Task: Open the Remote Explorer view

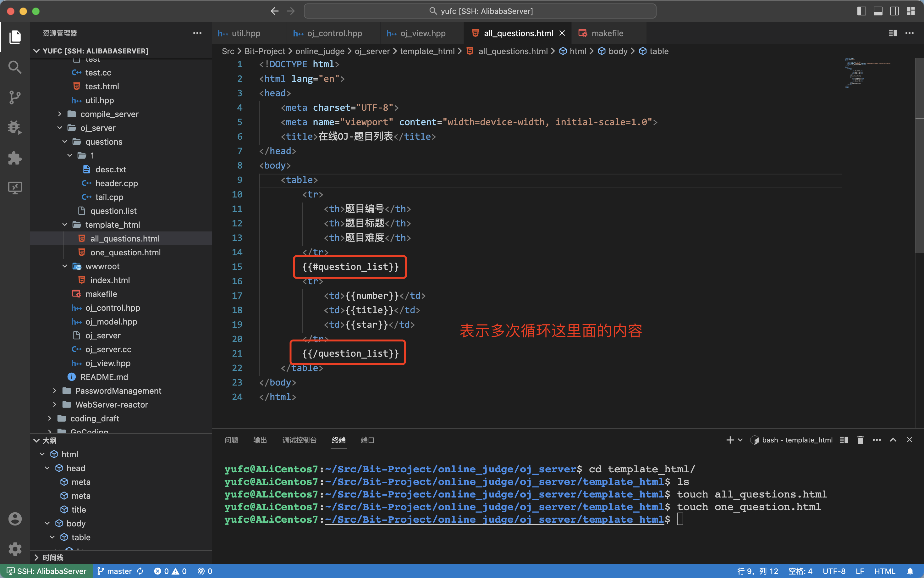Action: (15, 188)
